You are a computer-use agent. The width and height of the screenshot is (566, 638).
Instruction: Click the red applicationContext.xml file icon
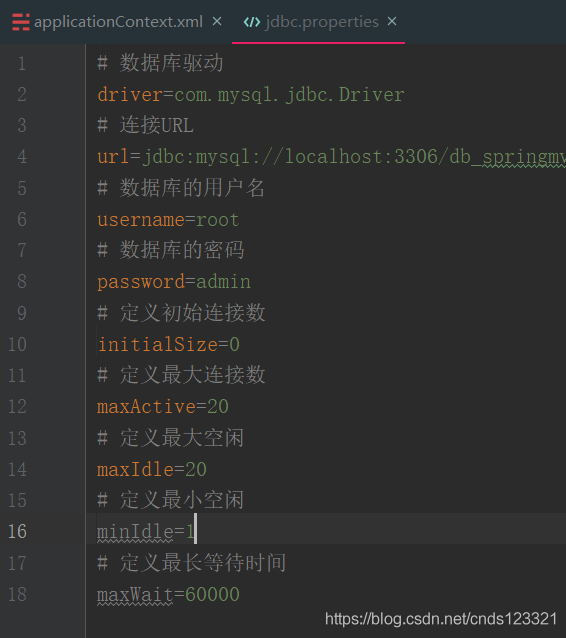[21, 22]
